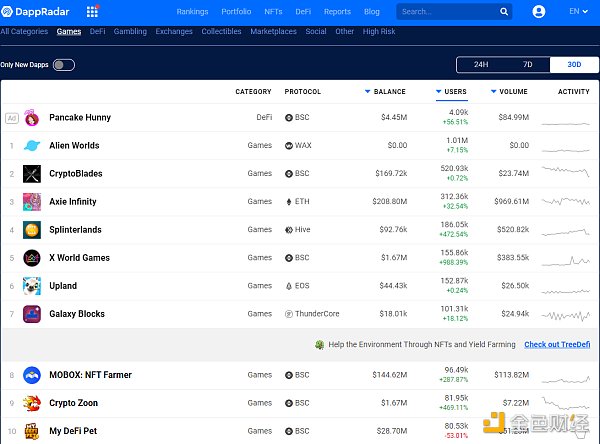Screen dimensions: 600x444
Task: Open the Rankings menu
Action: tap(193, 12)
